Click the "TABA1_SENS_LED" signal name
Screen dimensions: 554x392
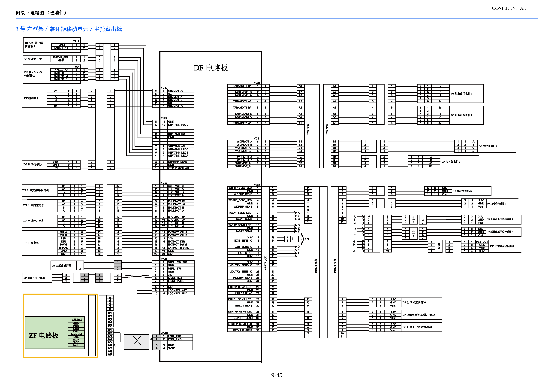[240, 213]
